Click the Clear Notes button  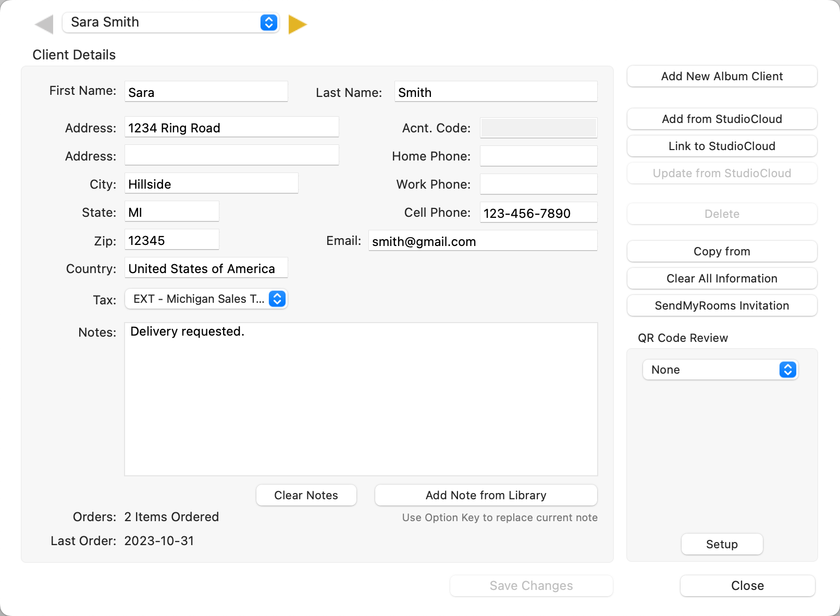[x=306, y=495]
